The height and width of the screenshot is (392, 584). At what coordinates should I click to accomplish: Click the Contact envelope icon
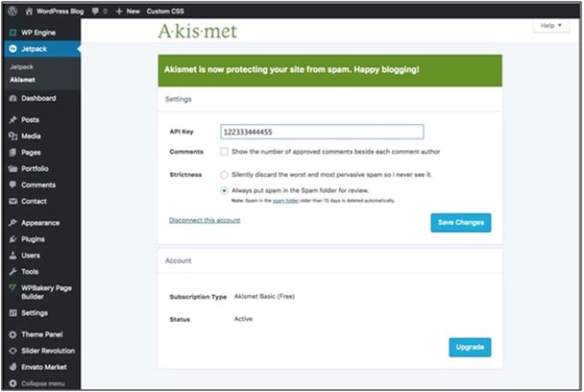(13, 201)
